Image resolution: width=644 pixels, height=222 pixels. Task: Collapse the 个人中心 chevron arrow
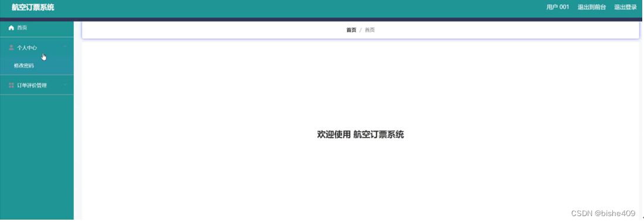(65, 47)
